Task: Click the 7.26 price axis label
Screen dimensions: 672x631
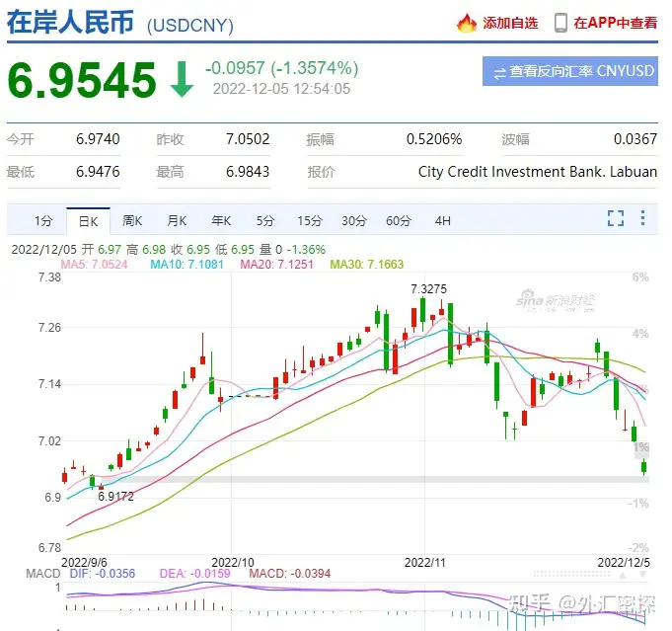Action: tap(49, 328)
